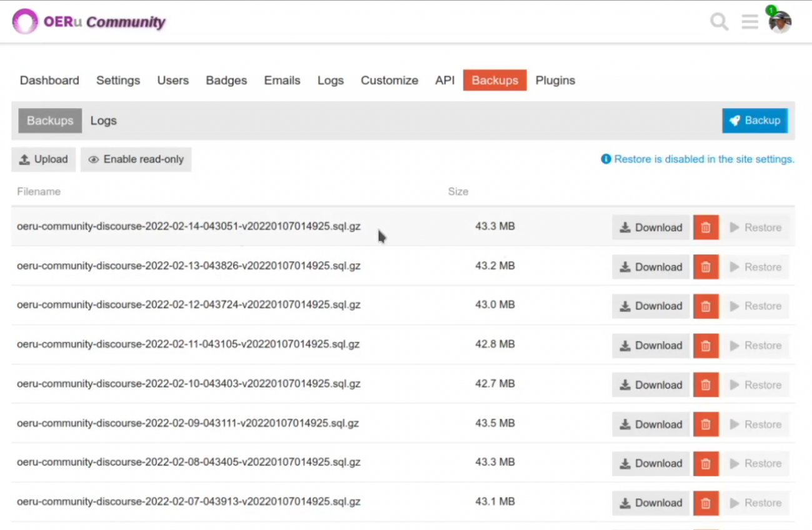The image size is (812, 530).
Task: Delete the 2022-02-10 backup via trash icon
Action: 706,385
